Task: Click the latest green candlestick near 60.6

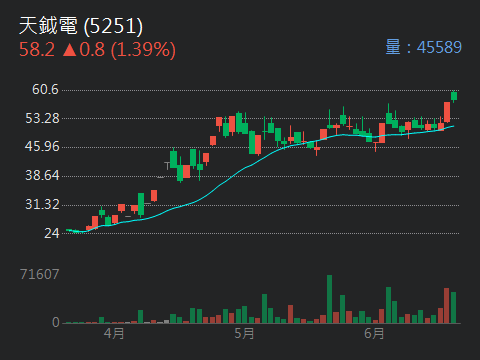Action: click(x=454, y=96)
